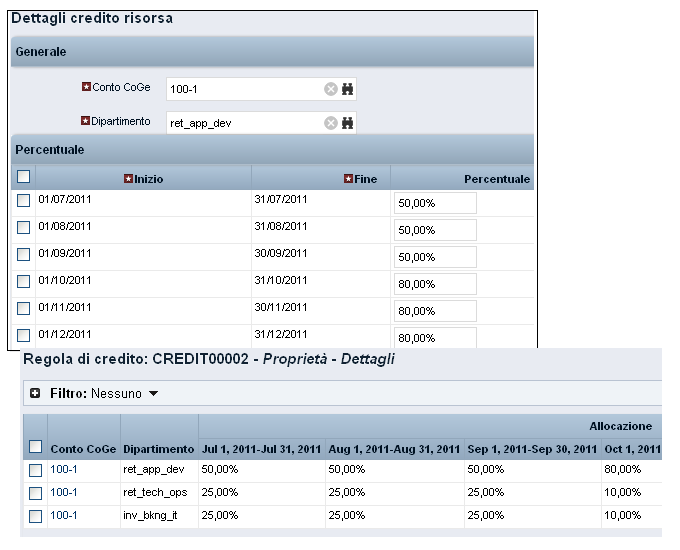Edit percentage field for 01/09/2011 row

(435, 257)
